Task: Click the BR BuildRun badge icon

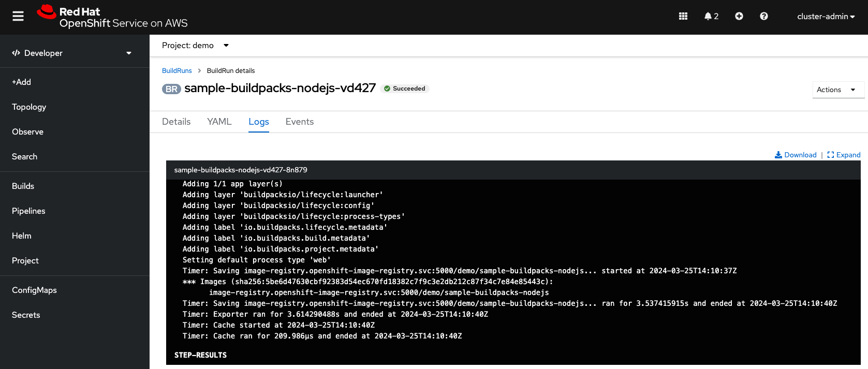Action: pyautogui.click(x=171, y=89)
